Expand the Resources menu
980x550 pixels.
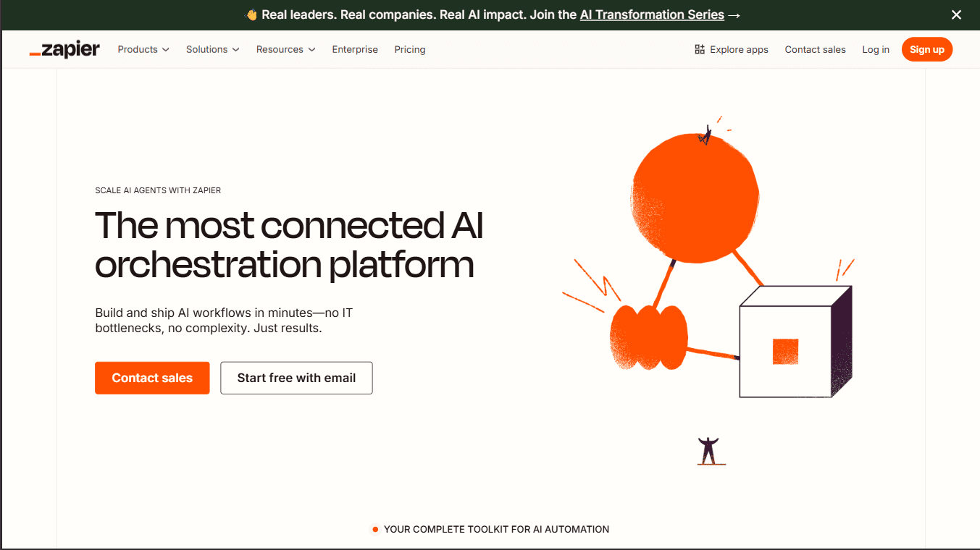click(286, 49)
